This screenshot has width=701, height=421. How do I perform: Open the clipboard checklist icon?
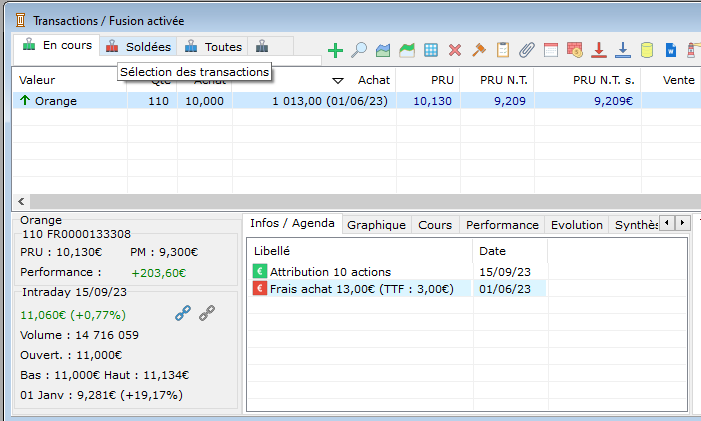503,50
